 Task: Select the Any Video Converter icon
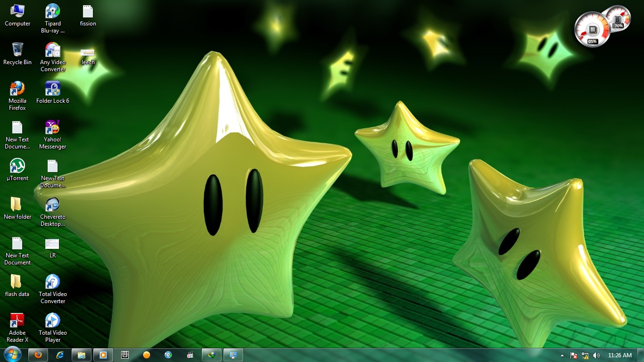pyautogui.click(x=52, y=50)
